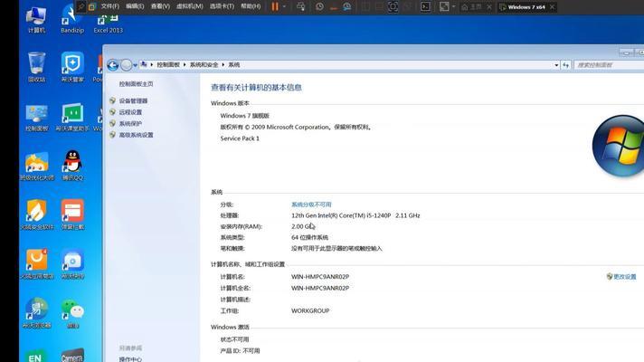Click the refresh button beside address bar
644x362 pixels.
pyautogui.click(x=565, y=65)
